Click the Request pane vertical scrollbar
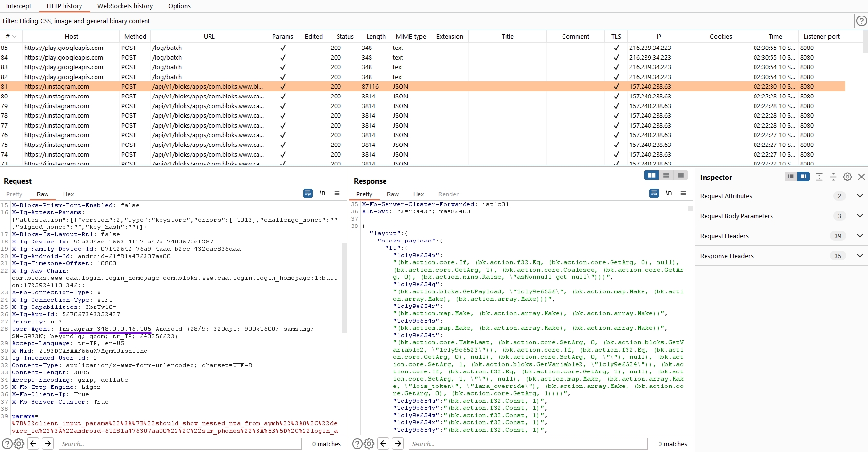 tap(344, 287)
